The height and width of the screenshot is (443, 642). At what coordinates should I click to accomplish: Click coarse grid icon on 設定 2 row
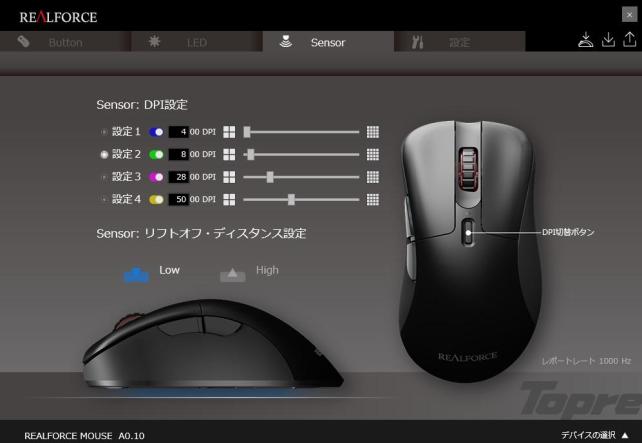click(x=229, y=154)
